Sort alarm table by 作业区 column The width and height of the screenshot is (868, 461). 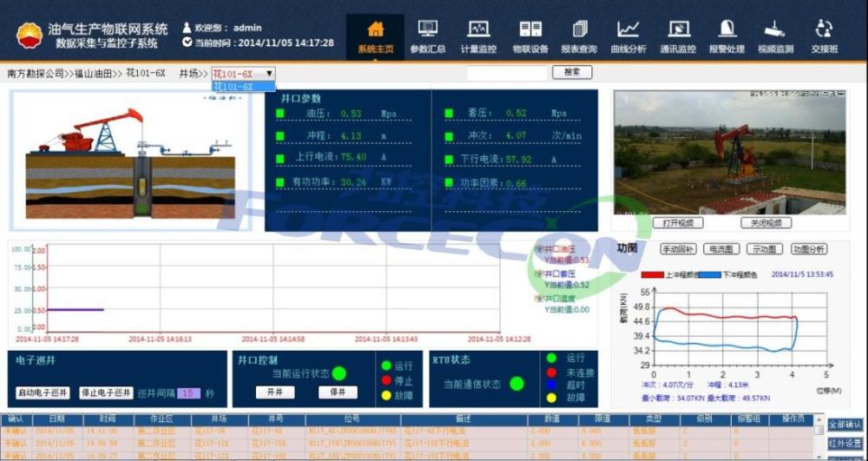(163, 420)
